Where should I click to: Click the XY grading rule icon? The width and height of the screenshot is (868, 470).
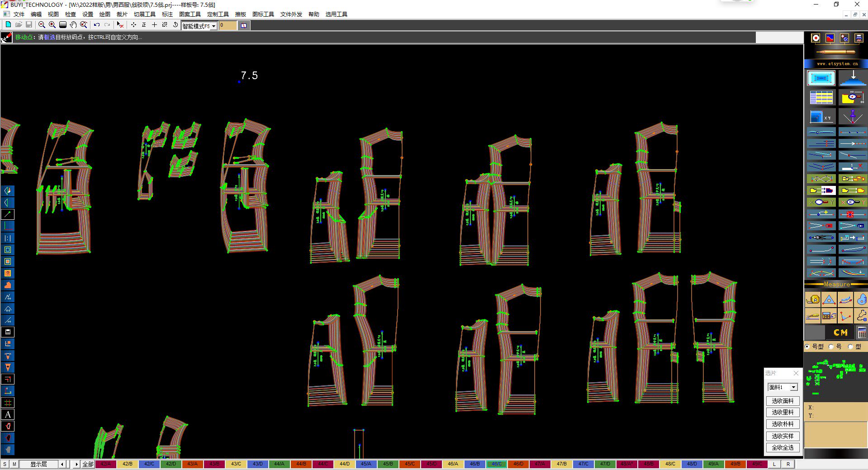click(x=821, y=117)
